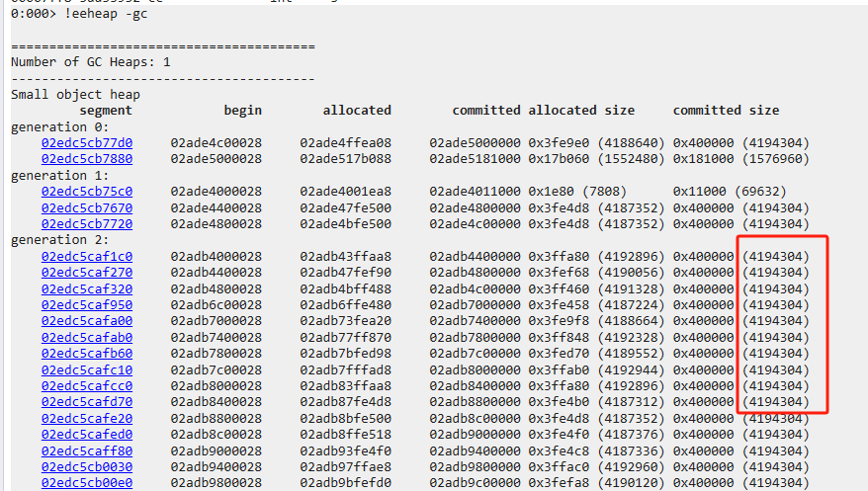
Task: Click committed address 02ade5000000
Action: [475, 142]
